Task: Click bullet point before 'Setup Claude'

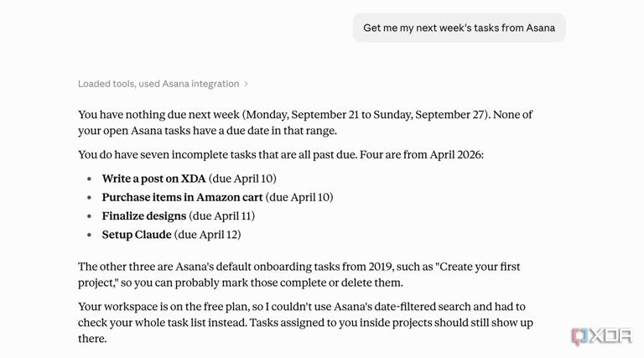Action: (x=90, y=235)
